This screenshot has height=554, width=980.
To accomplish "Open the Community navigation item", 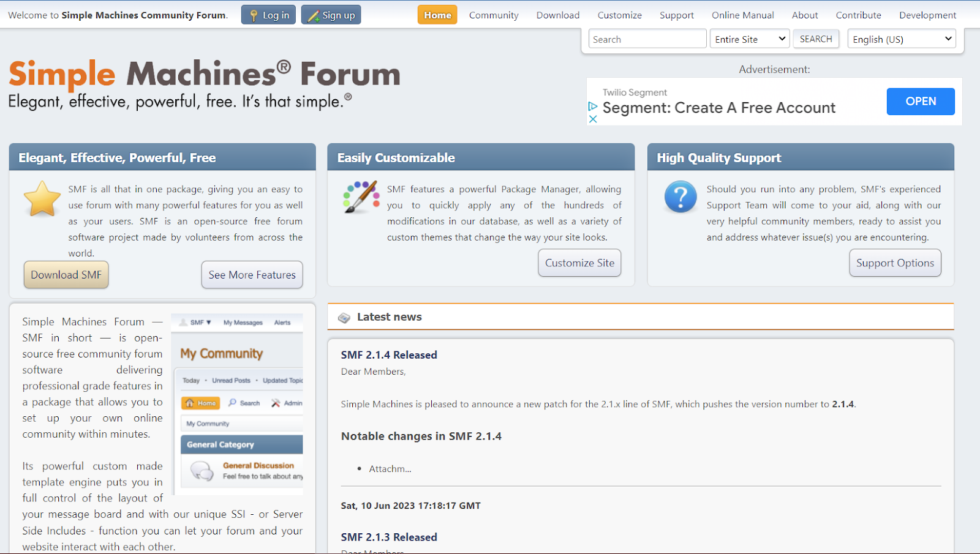I will click(x=493, y=15).
